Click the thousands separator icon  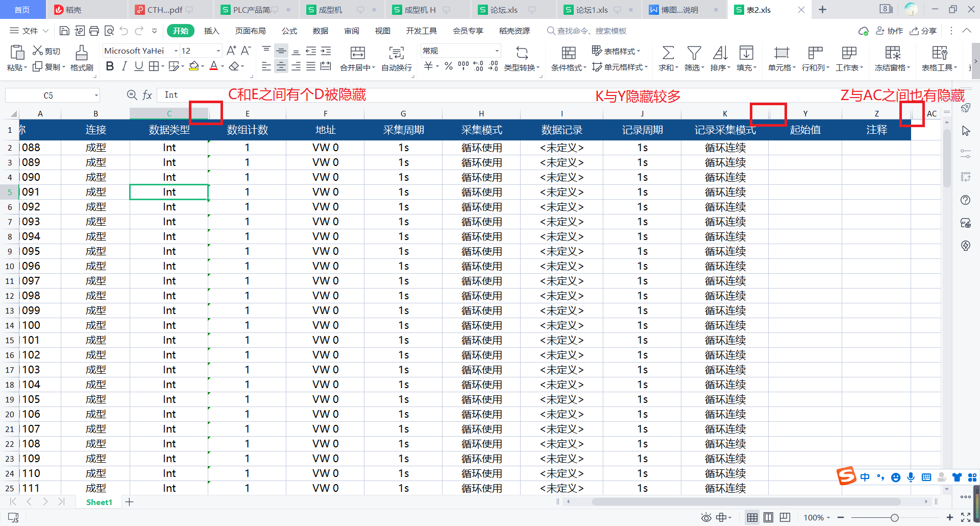point(463,66)
